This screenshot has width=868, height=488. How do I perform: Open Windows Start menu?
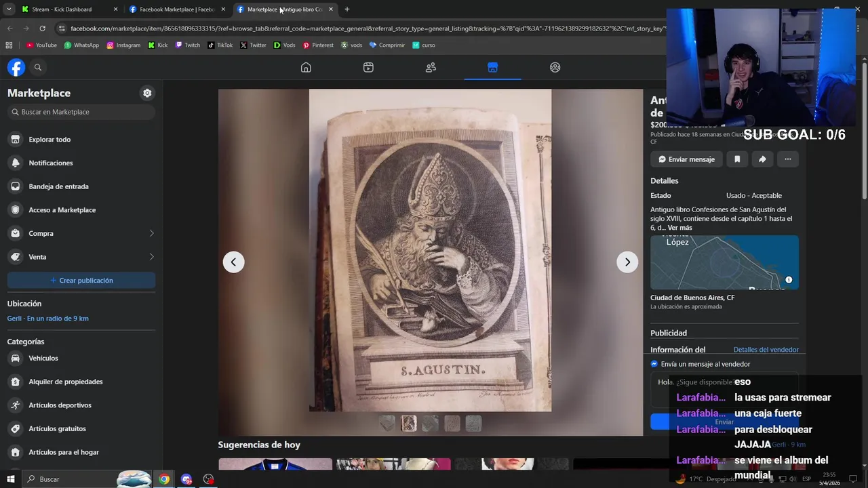(11, 479)
